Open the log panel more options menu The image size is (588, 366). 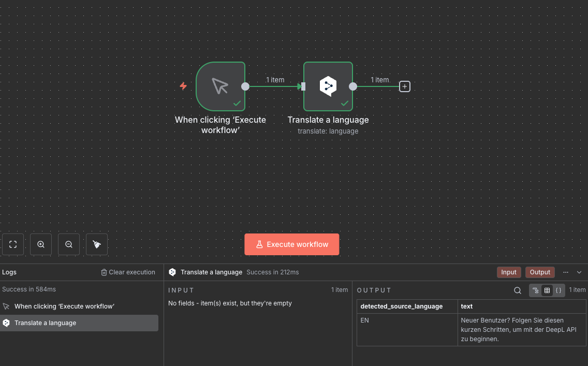(x=566, y=272)
